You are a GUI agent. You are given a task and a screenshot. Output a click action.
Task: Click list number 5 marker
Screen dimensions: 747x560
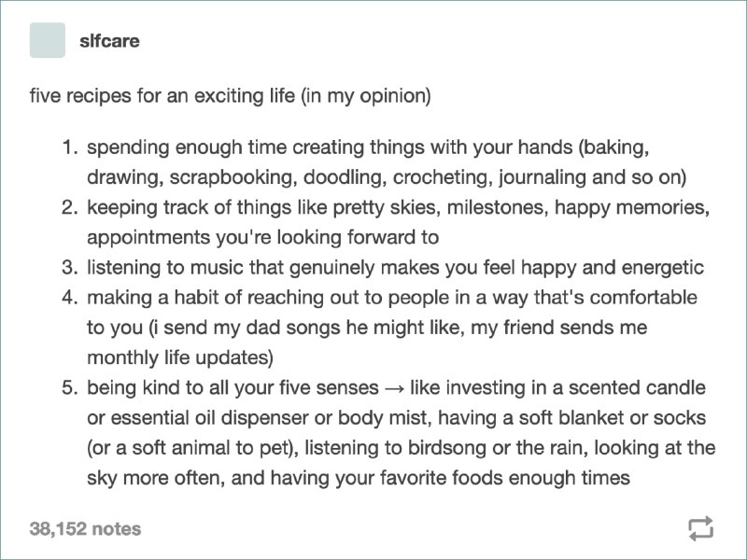(x=69, y=387)
